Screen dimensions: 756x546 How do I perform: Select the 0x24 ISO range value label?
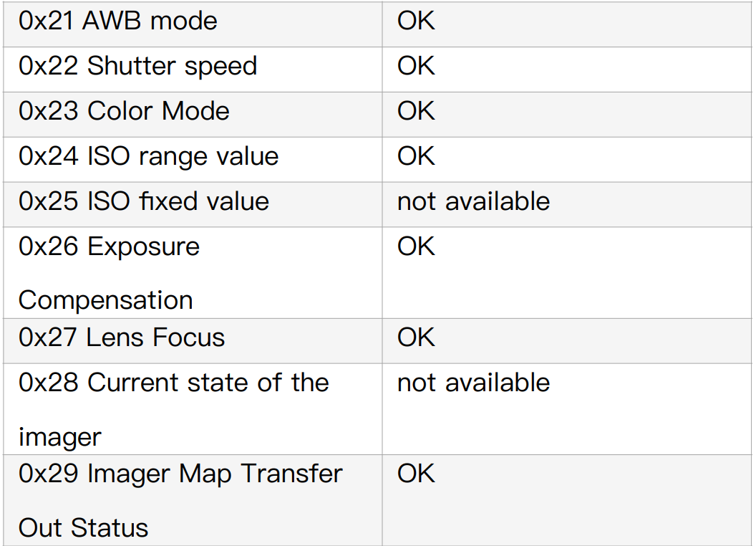point(148,156)
